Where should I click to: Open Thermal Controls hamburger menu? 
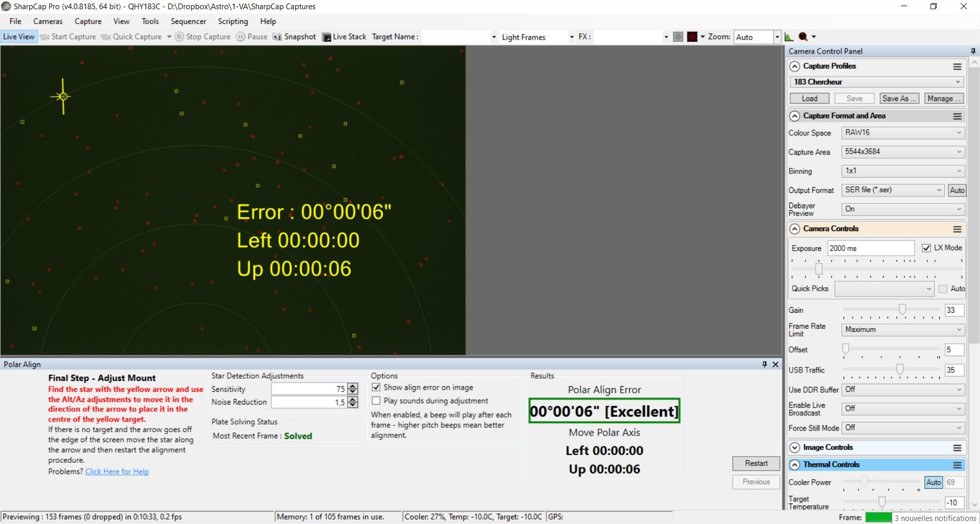[957, 465]
